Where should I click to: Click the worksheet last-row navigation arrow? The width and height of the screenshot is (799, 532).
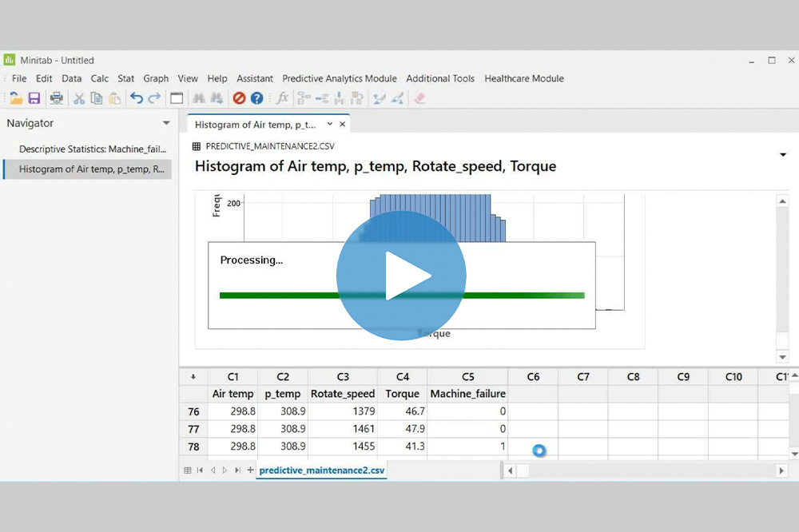(237, 470)
